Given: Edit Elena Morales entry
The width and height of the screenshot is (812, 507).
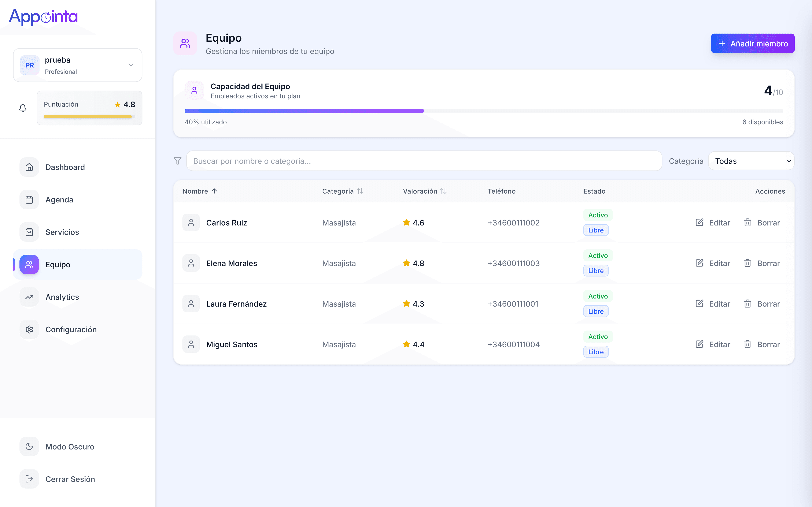Looking at the screenshot, I should (713, 263).
